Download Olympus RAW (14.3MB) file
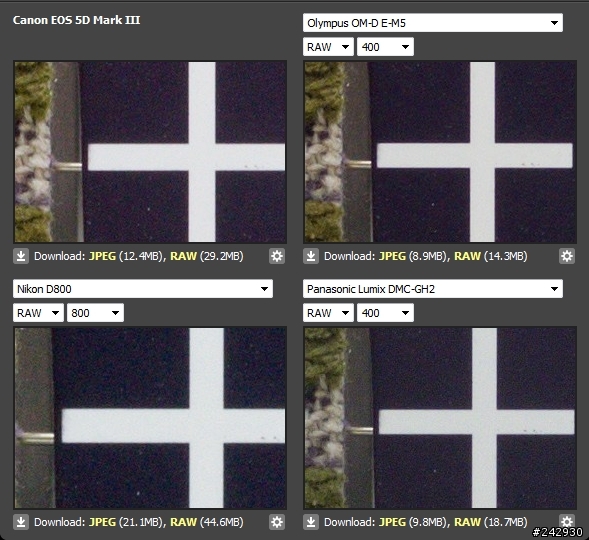The width and height of the screenshot is (589, 540). click(x=467, y=256)
